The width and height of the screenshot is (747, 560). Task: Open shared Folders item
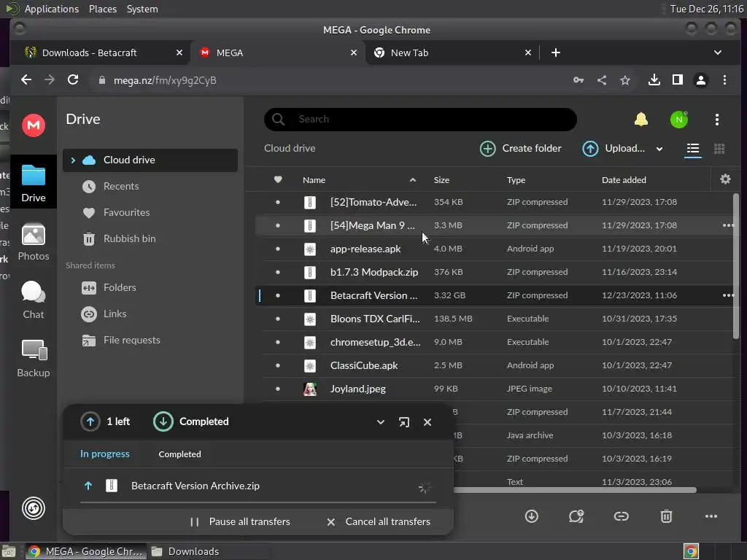[150, 287]
